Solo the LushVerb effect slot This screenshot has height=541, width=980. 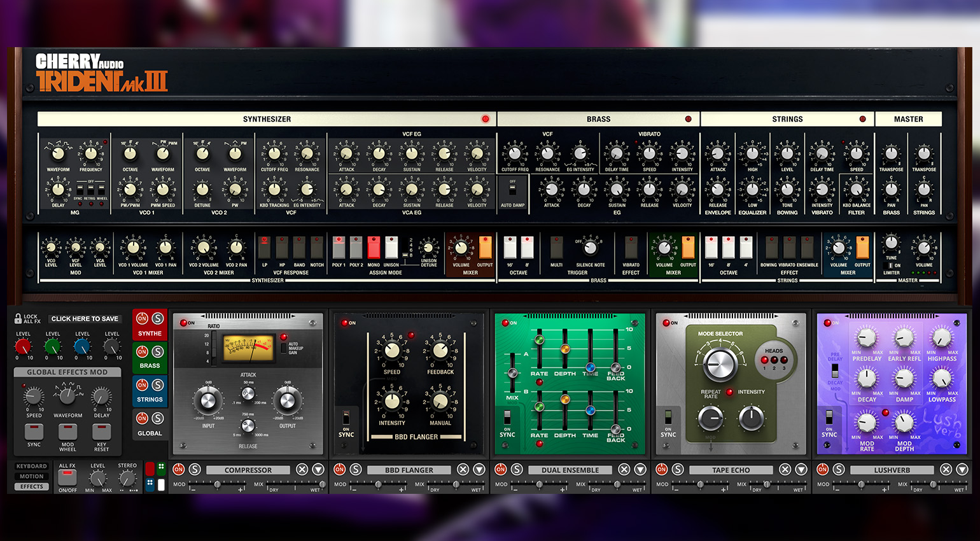pyautogui.click(x=839, y=470)
